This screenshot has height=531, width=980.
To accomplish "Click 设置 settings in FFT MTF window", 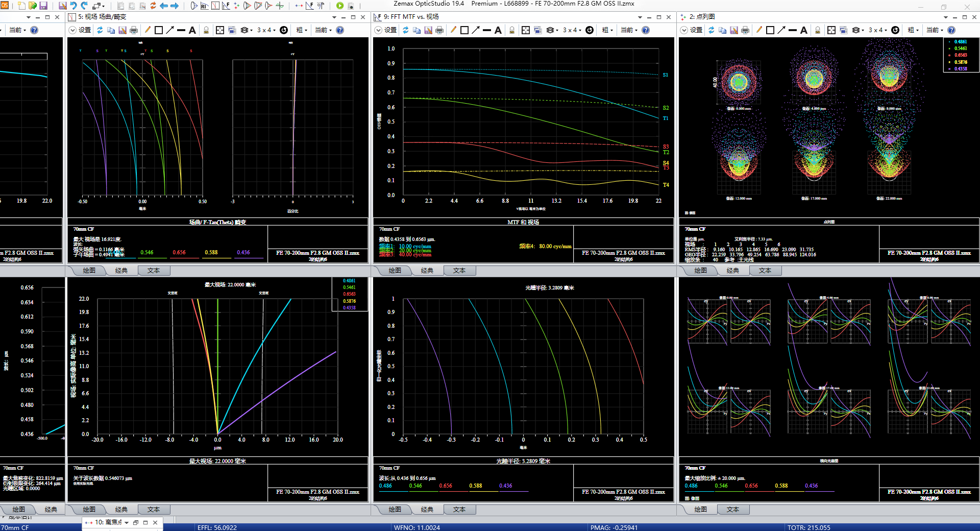I will click(x=390, y=30).
